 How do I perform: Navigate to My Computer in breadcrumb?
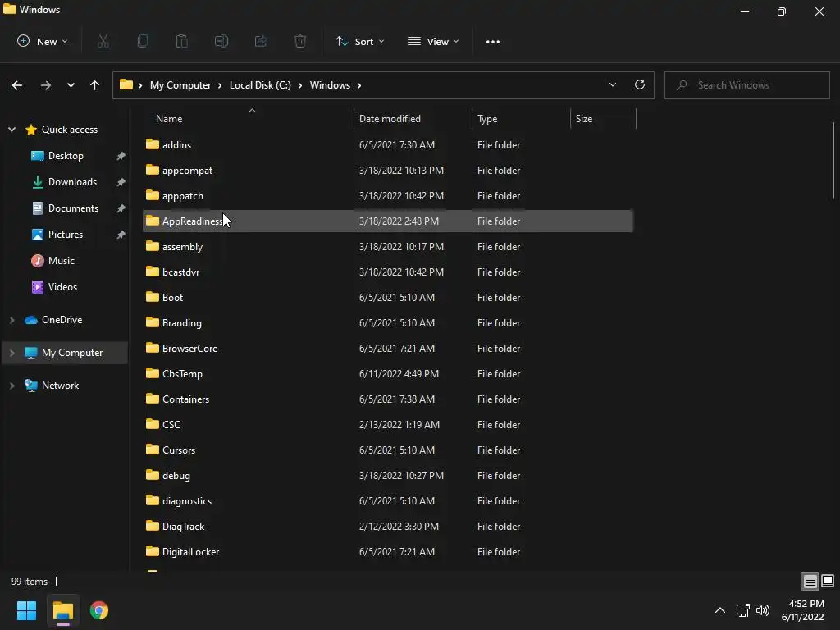coord(180,85)
